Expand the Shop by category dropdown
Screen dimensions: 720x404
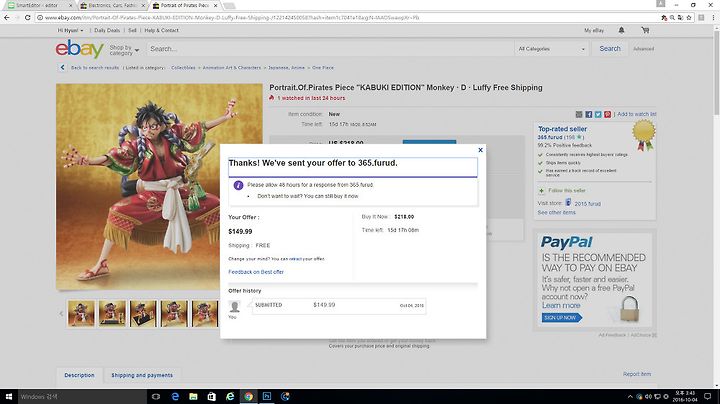[x=124, y=50]
